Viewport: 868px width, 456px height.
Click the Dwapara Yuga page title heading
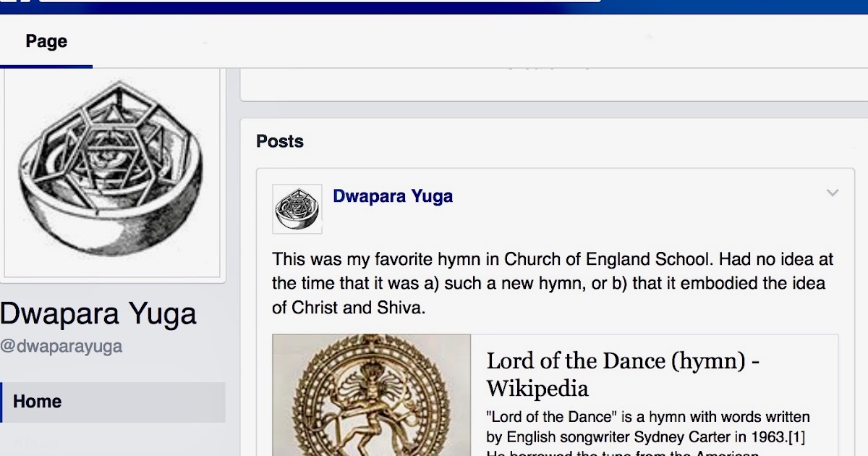click(100, 313)
